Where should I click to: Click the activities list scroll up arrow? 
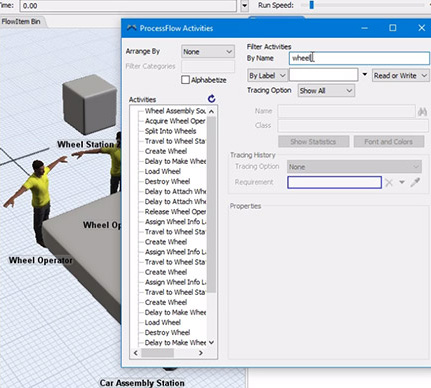click(x=211, y=111)
